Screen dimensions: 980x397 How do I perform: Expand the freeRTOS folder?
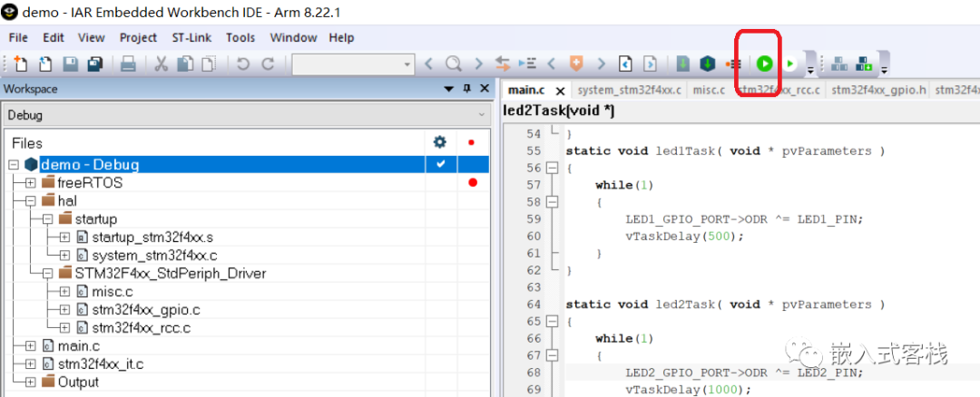31,183
